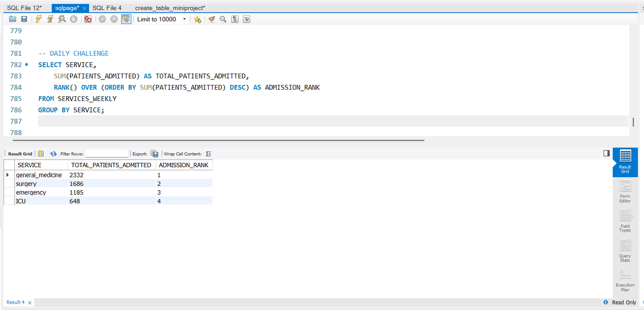Toggle word wrap in the editor toolbar
The image size is (644, 310).
click(x=246, y=19)
